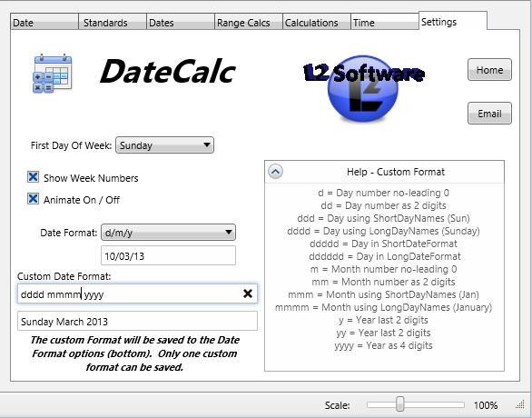This screenshot has height=418, width=532.
Task: Click the 'yyyy = Year as 4 digits' line
Action: 383,345
